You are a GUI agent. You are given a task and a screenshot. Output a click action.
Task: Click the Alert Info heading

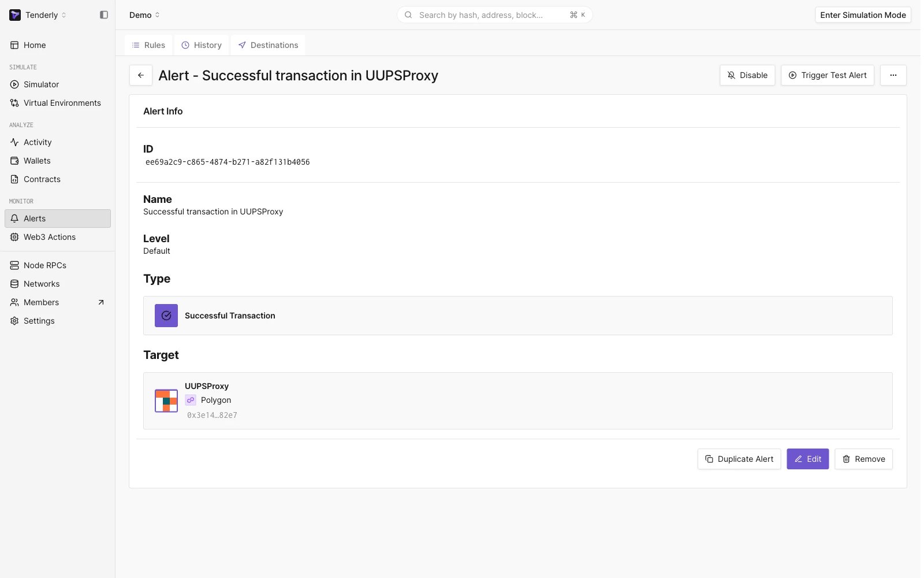[x=163, y=111]
